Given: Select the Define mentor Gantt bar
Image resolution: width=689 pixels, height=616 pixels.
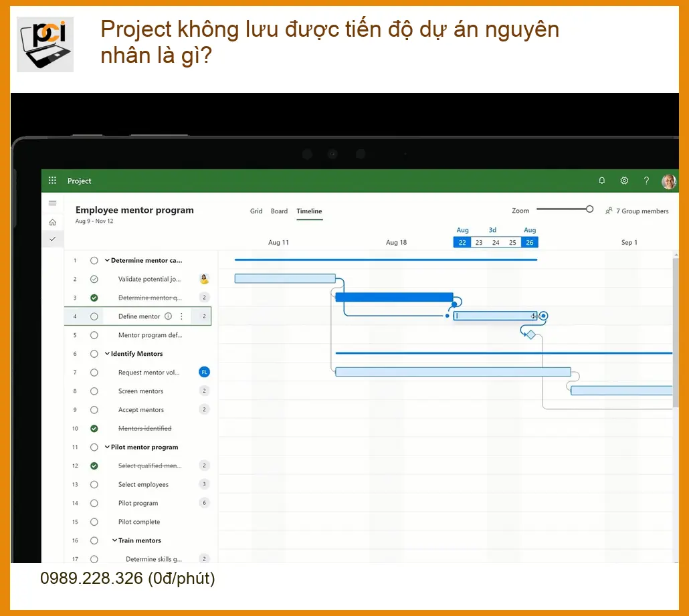Looking at the screenshot, I should coord(495,316).
